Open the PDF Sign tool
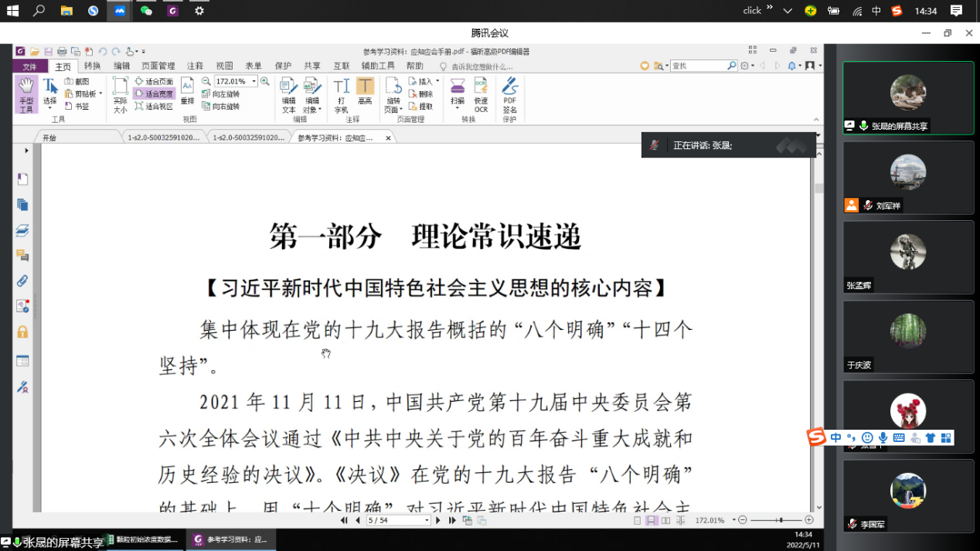This screenshot has height=551, width=980. click(x=509, y=94)
